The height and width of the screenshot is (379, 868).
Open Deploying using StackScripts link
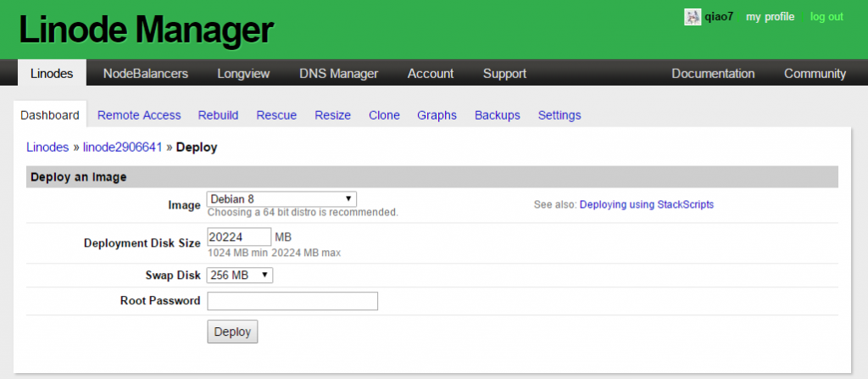tap(647, 204)
